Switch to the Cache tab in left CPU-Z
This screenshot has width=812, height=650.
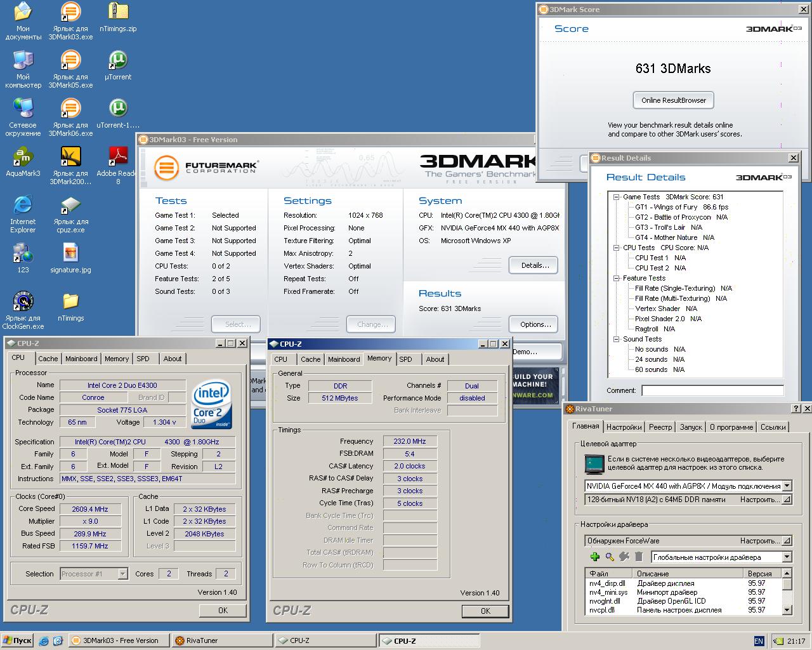(48, 359)
